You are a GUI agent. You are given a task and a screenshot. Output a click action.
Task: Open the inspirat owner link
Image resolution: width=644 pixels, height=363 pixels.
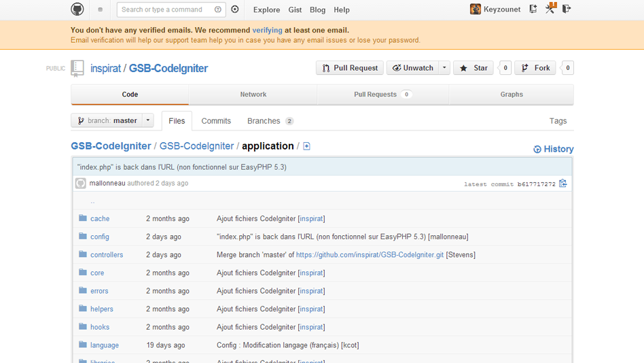click(105, 68)
